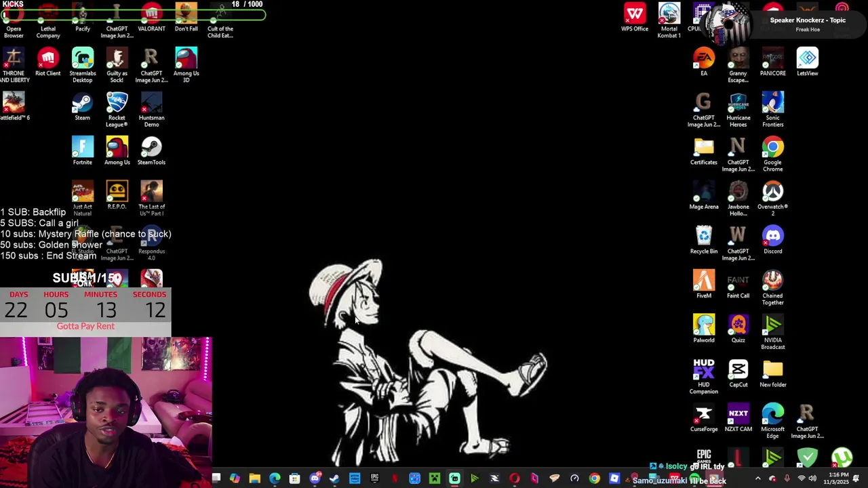Select the NVIDIA Broadcast desktop icon
Screen dimensions: 868x488
772,332
